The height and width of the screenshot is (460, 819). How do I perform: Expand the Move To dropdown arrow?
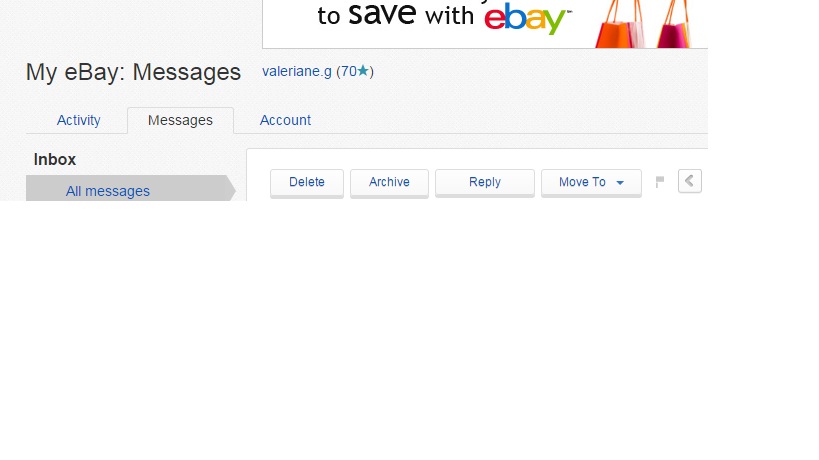tap(620, 182)
